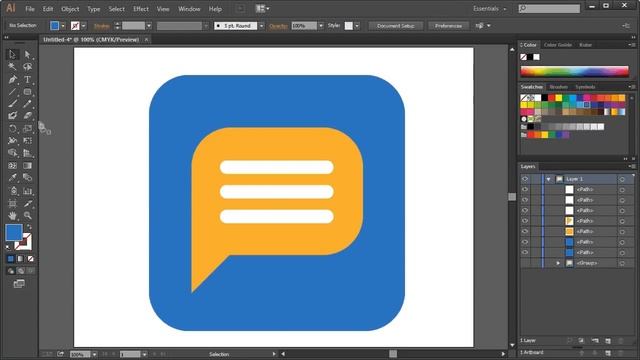Toggle eye of the orange-triangle thumbnail path
This screenshot has width=640, height=360.
(525, 221)
